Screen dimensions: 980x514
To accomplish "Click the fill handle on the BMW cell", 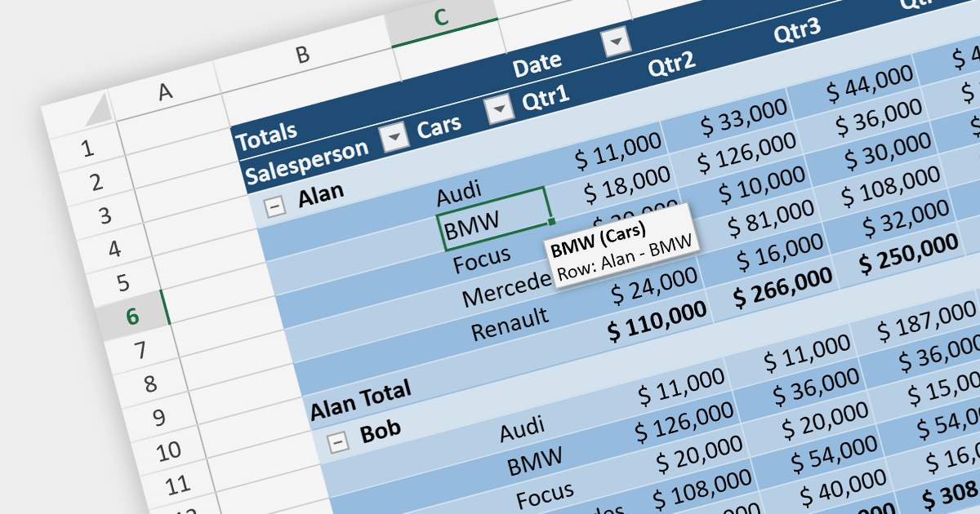I will (x=552, y=221).
